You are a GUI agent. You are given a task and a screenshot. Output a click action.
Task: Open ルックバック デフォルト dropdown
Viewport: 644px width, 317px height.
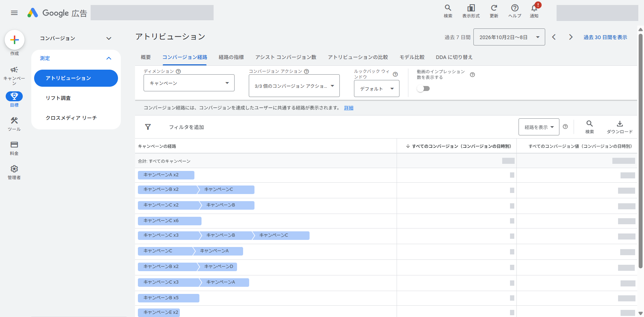377,88
